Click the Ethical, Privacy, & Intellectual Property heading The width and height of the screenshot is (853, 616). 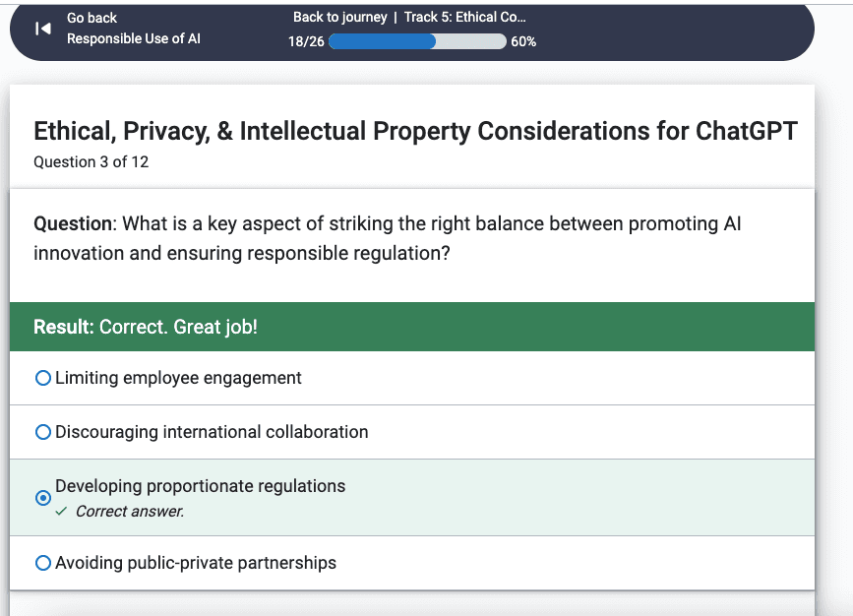(415, 131)
